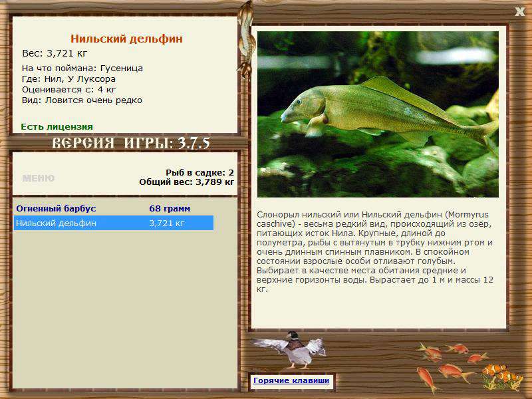Click the Общий вес total weight label
Image resolution: width=532 pixels, height=399 pixels.
point(186,182)
